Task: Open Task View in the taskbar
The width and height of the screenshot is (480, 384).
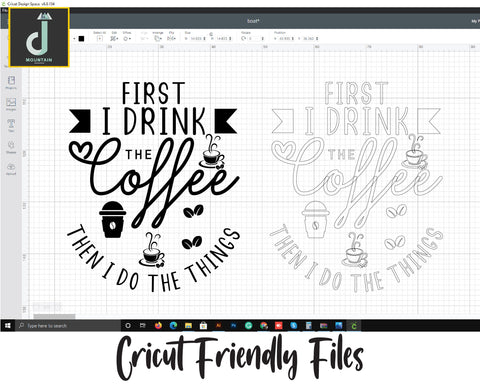Action: (143, 325)
